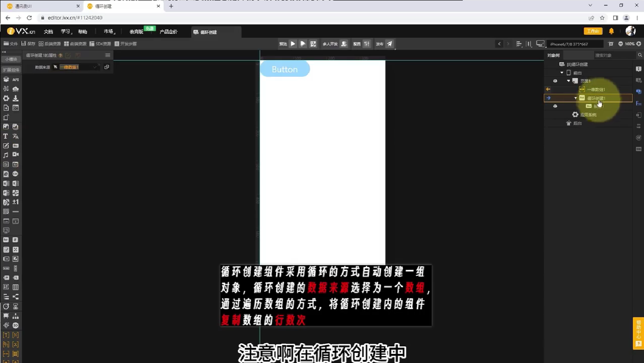Open 后端资源 resources
The image size is (644, 363).
click(x=49, y=44)
